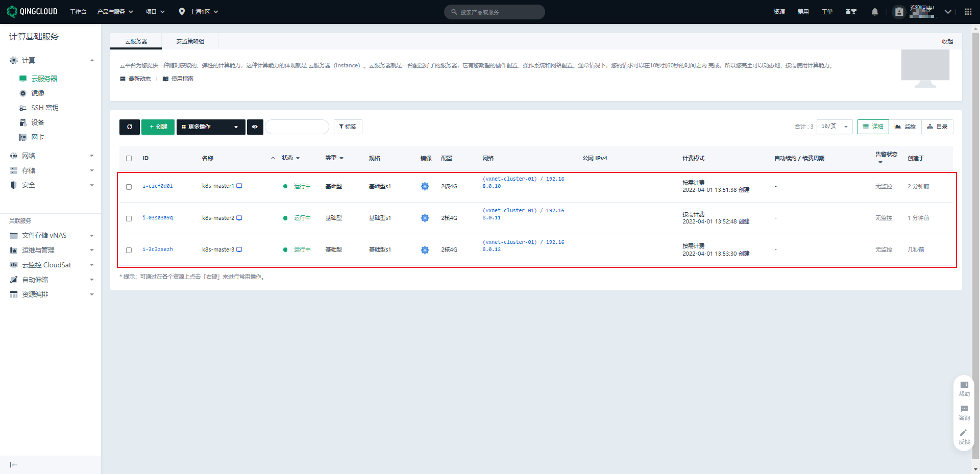The image size is (980, 474).
Task: Open instance i-03sa3a9q link
Action: pos(158,218)
